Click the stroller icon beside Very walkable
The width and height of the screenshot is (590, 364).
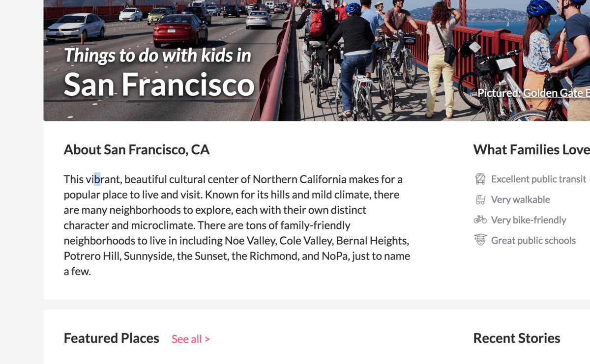(480, 199)
